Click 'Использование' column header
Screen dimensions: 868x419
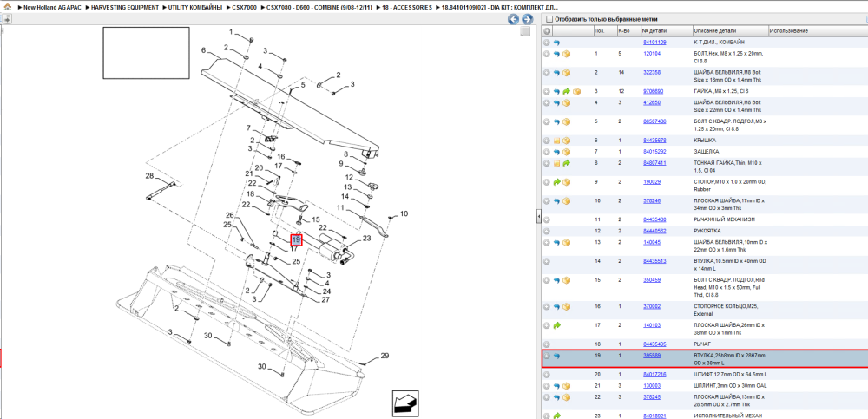click(x=818, y=31)
